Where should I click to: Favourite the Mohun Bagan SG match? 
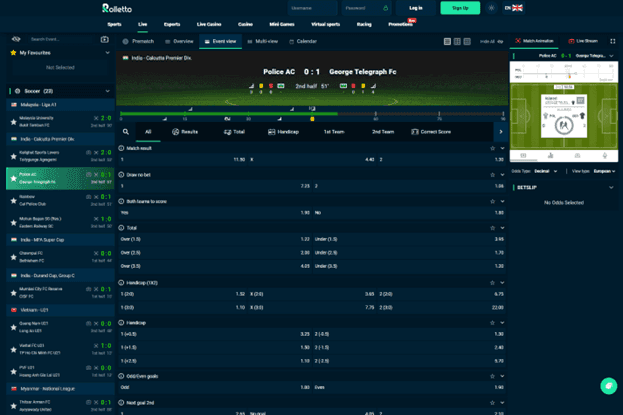coord(13,223)
